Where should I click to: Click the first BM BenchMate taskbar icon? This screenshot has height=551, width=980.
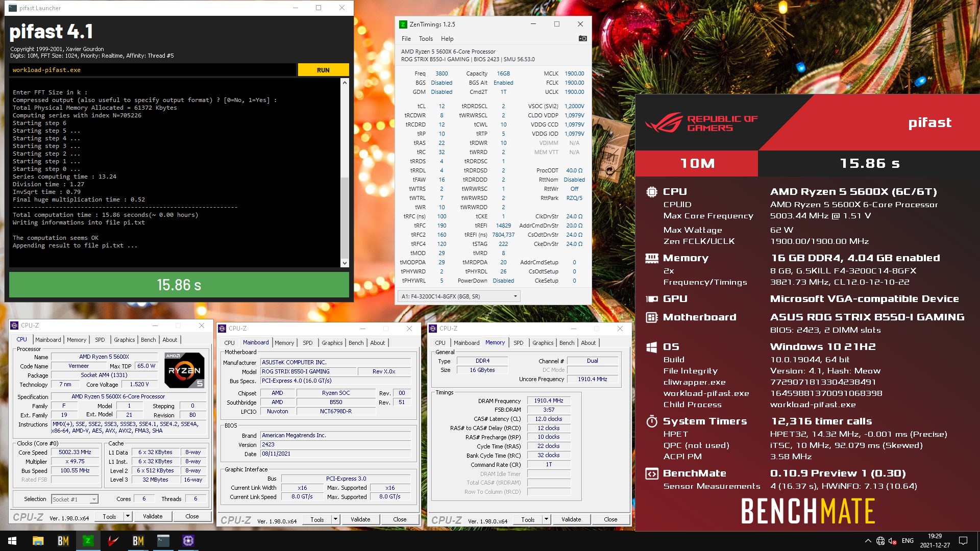[63, 541]
